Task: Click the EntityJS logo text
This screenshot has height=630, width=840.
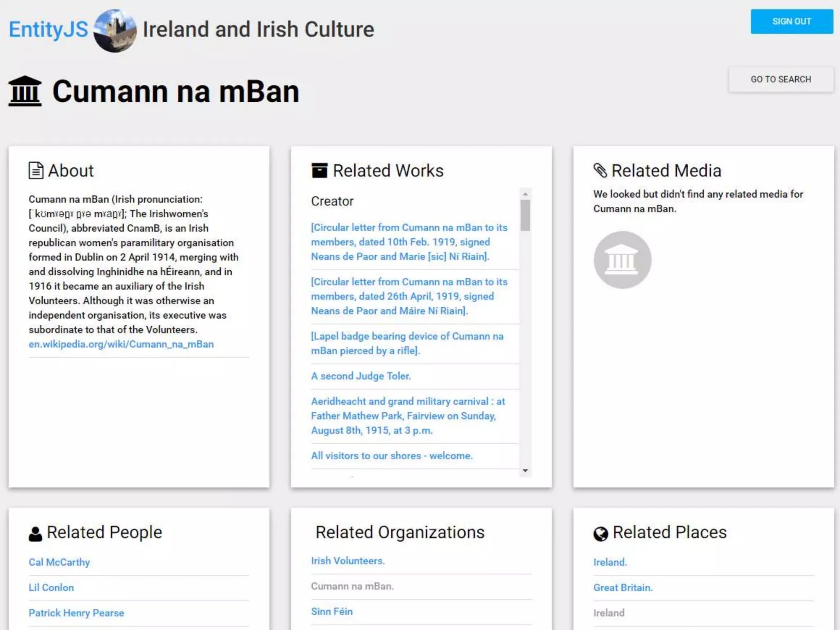Action: (48, 30)
